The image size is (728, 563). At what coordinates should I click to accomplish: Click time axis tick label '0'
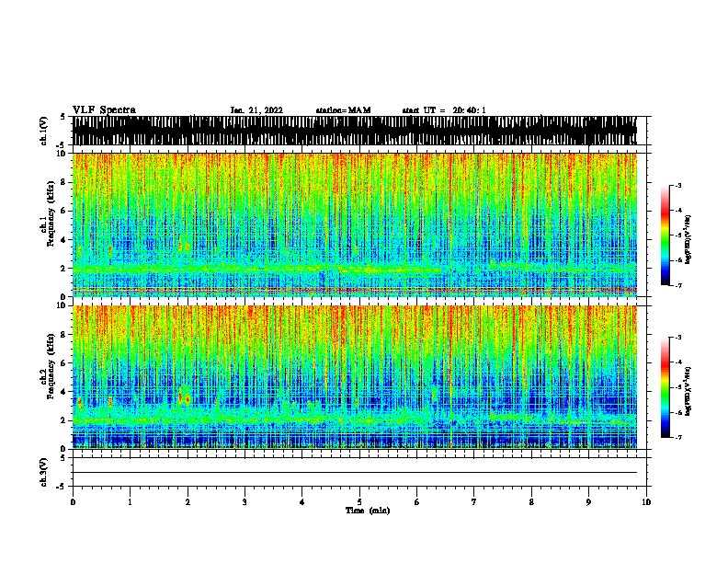(73, 502)
